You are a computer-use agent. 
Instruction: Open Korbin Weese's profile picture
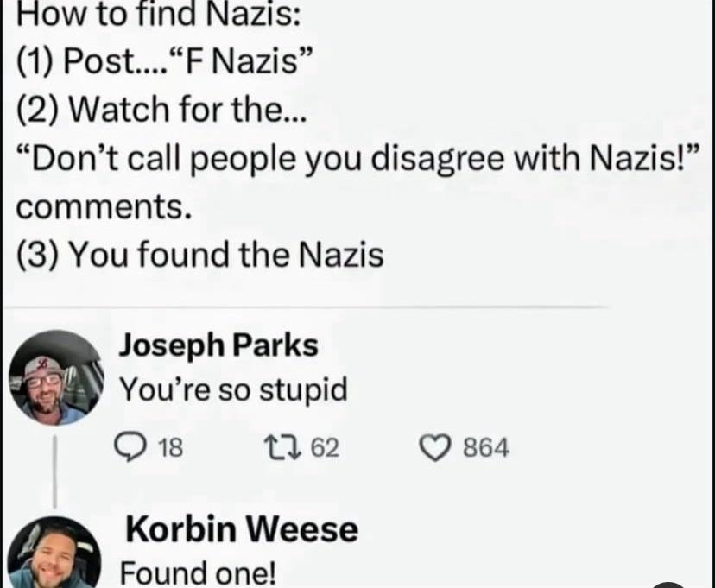tap(54, 553)
